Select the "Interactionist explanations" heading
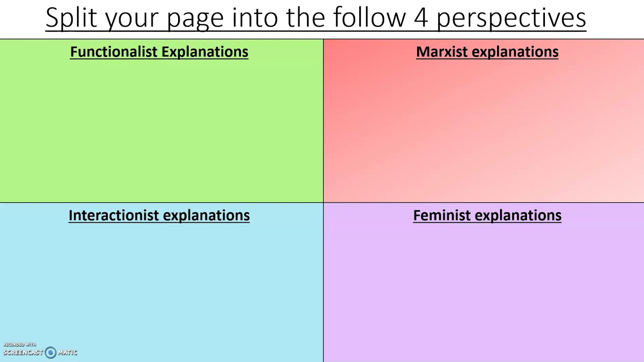 [x=159, y=215]
